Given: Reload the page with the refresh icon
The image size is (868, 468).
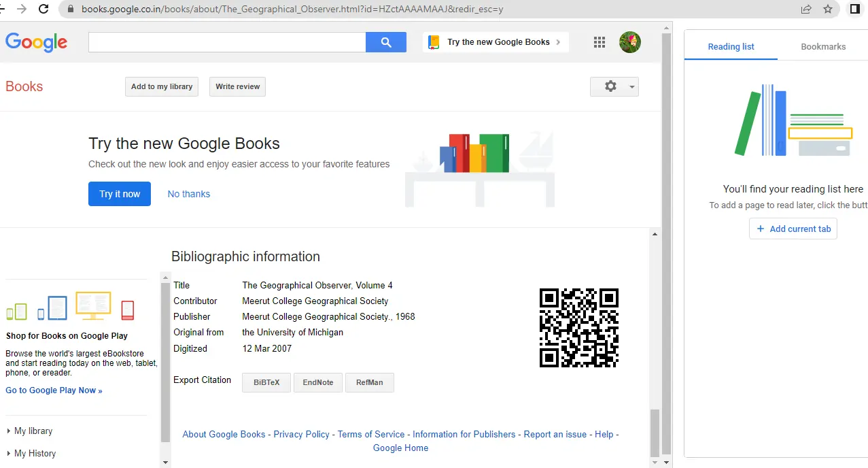Looking at the screenshot, I should click(44, 10).
